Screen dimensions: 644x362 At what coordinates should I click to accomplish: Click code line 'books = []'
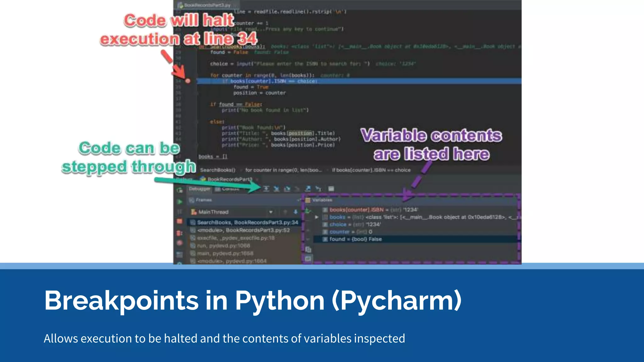(213, 156)
